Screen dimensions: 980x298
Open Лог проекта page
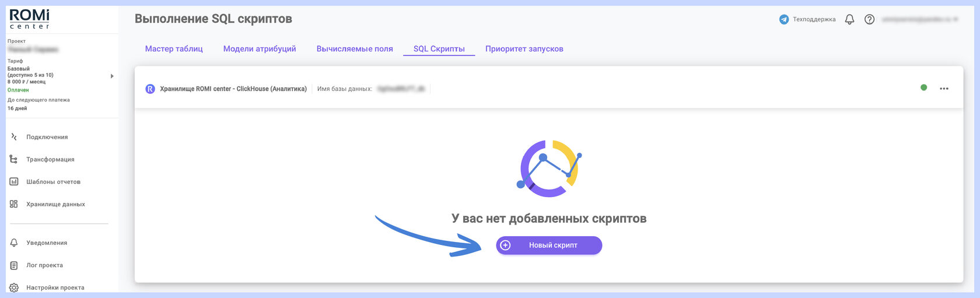tap(44, 265)
